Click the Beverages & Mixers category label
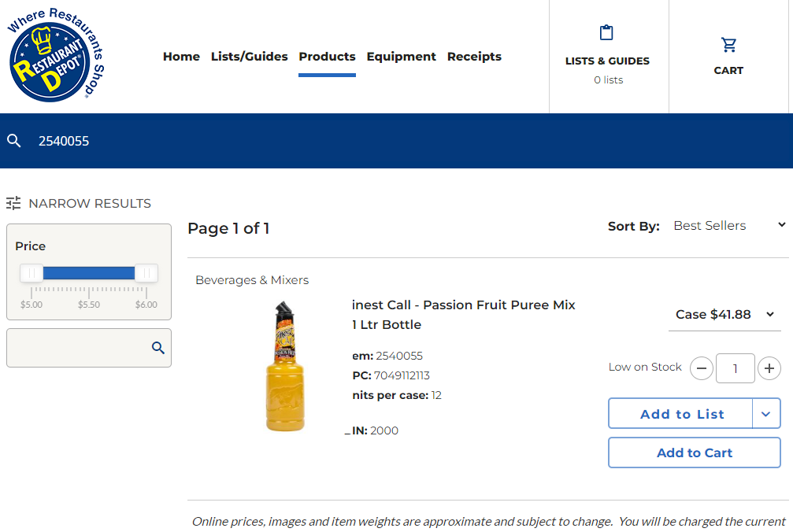 pos(252,280)
